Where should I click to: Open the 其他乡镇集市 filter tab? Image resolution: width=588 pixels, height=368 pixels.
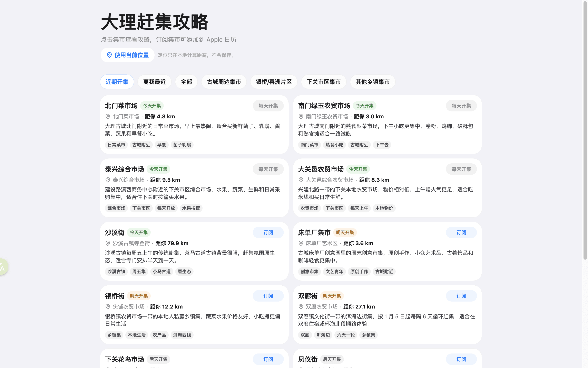[x=373, y=82]
